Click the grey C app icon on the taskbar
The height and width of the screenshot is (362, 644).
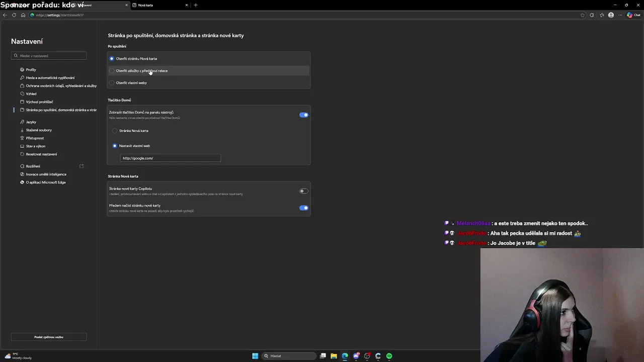(x=378, y=356)
